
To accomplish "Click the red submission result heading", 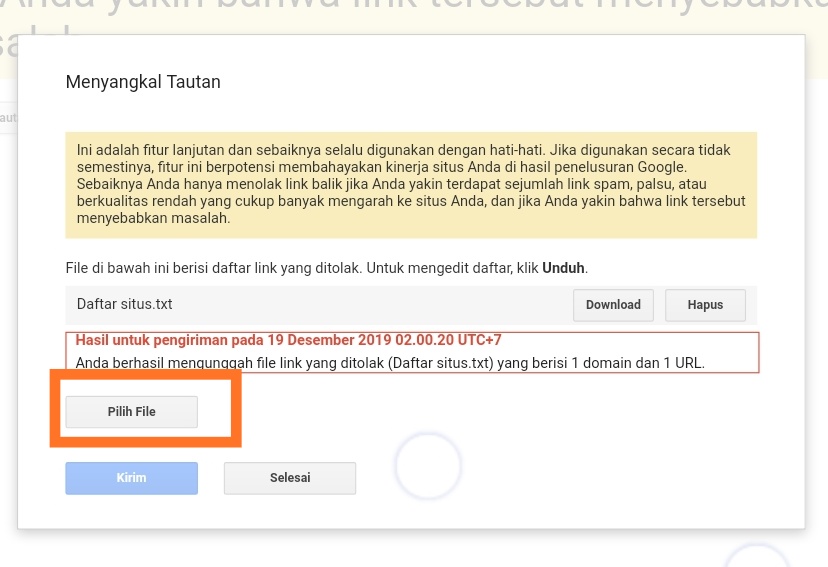I will [288, 339].
